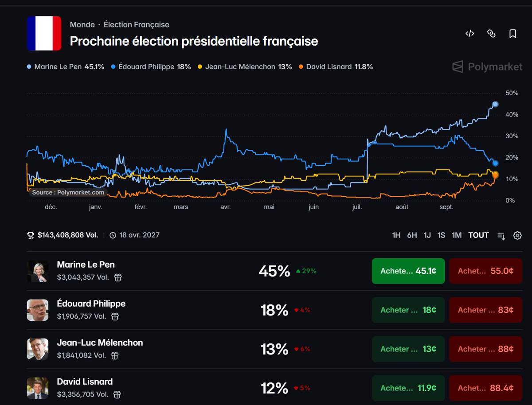This screenshot has height=405, width=532.
Task: Open the Monde category link
Action: [x=82, y=25]
